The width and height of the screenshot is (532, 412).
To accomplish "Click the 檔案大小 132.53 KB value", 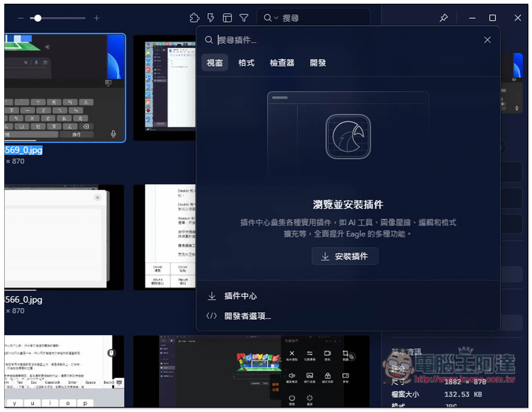I will (x=463, y=394).
